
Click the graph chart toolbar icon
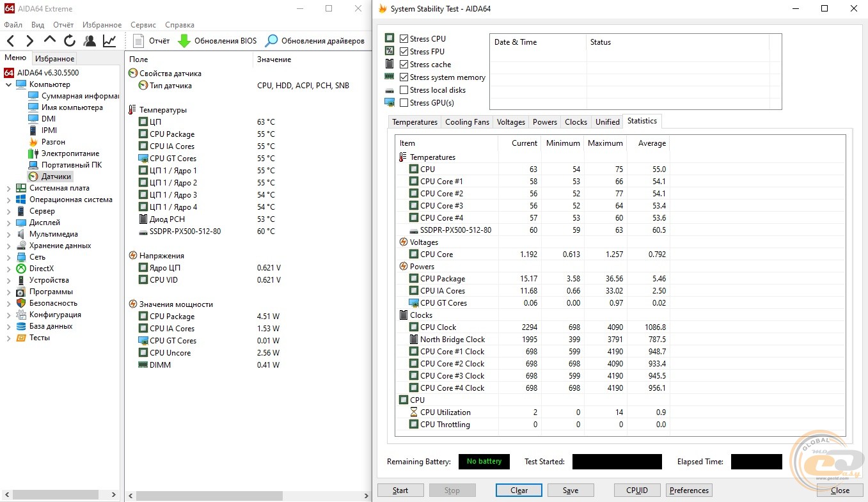pos(110,41)
